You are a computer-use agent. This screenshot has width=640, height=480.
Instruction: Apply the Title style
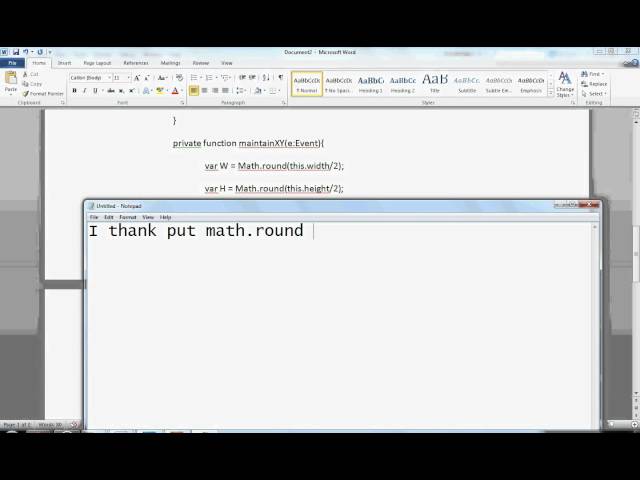[x=435, y=84]
